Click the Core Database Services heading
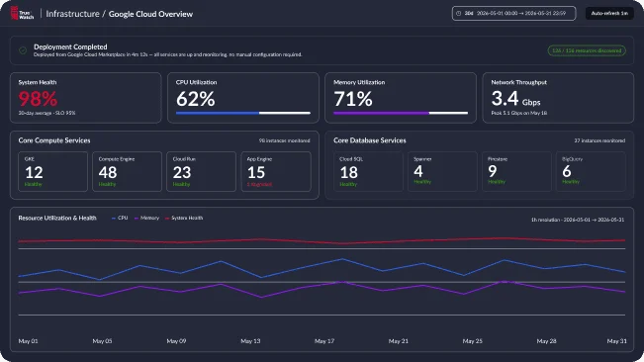Image resolution: width=644 pixels, height=362 pixels. (x=370, y=140)
